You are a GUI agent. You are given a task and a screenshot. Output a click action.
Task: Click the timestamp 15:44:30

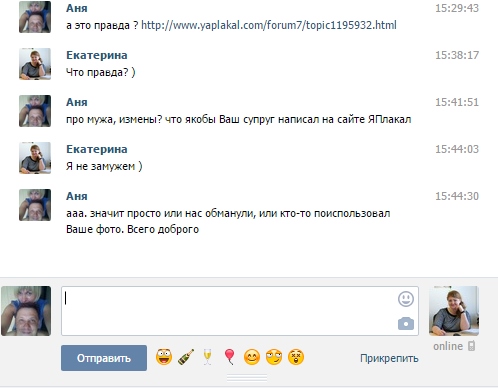pyautogui.click(x=457, y=196)
